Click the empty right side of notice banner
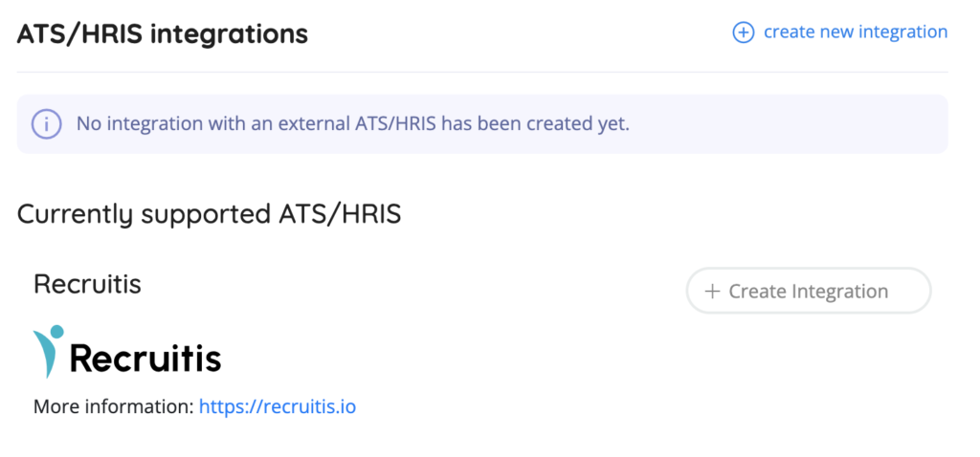The width and height of the screenshot is (980, 457). (x=813, y=124)
